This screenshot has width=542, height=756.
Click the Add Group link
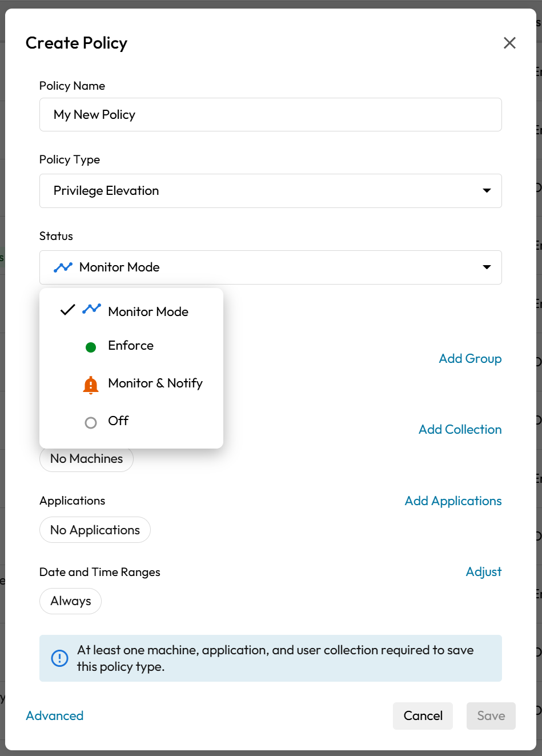[470, 359]
